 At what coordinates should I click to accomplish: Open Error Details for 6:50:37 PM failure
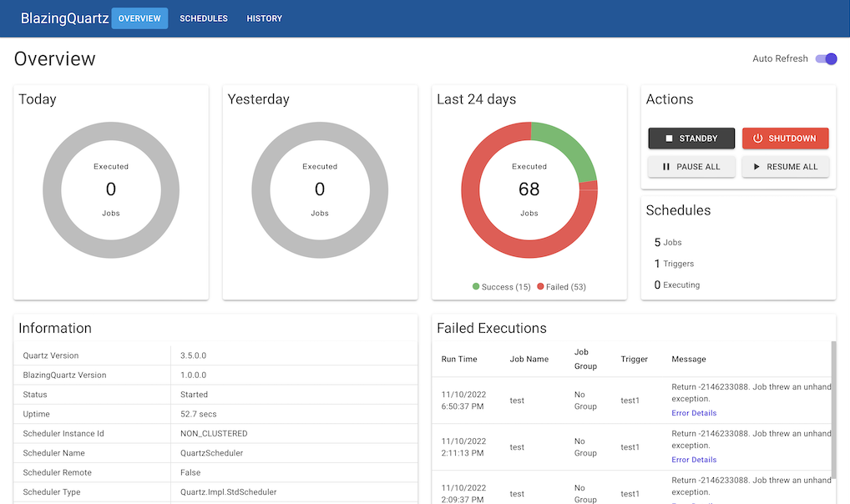[x=694, y=413]
